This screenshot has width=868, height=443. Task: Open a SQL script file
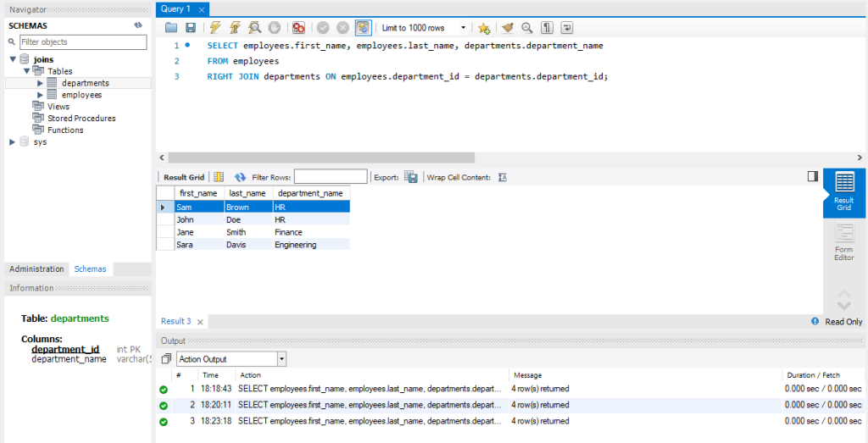pos(171,28)
